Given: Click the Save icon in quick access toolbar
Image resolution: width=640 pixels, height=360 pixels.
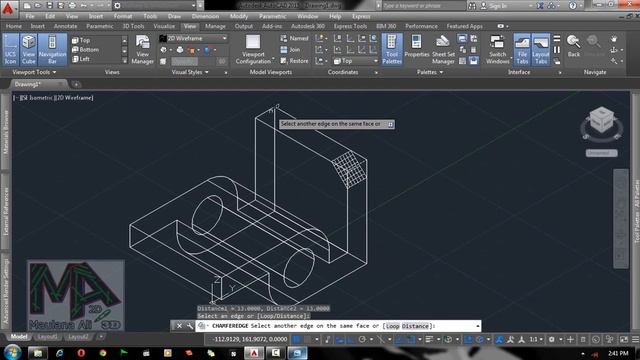Looking at the screenshot, I should click(x=49, y=6).
